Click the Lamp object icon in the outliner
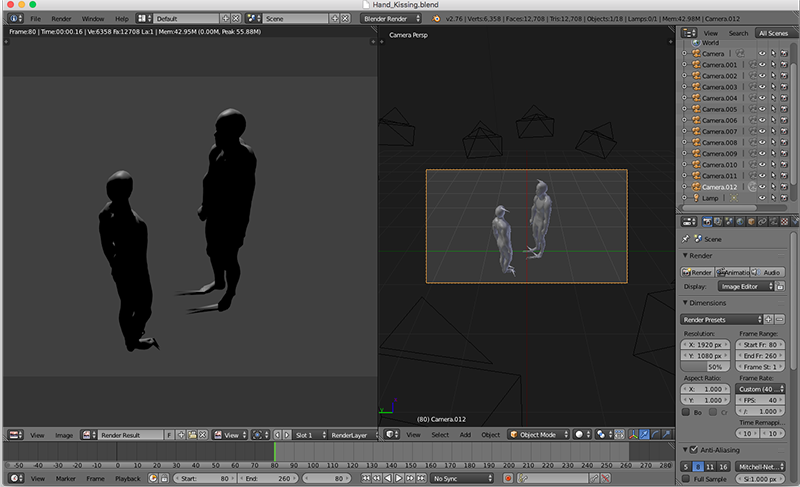Image resolution: width=800 pixels, height=487 pixels. pos(695,198)
